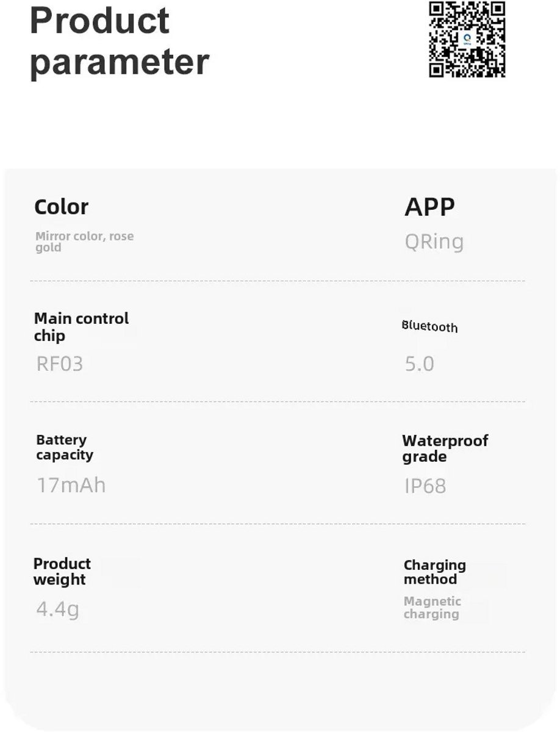Select the QRing app name
The height and width of the screenshot is (732, 560).
tap(434, 242)
